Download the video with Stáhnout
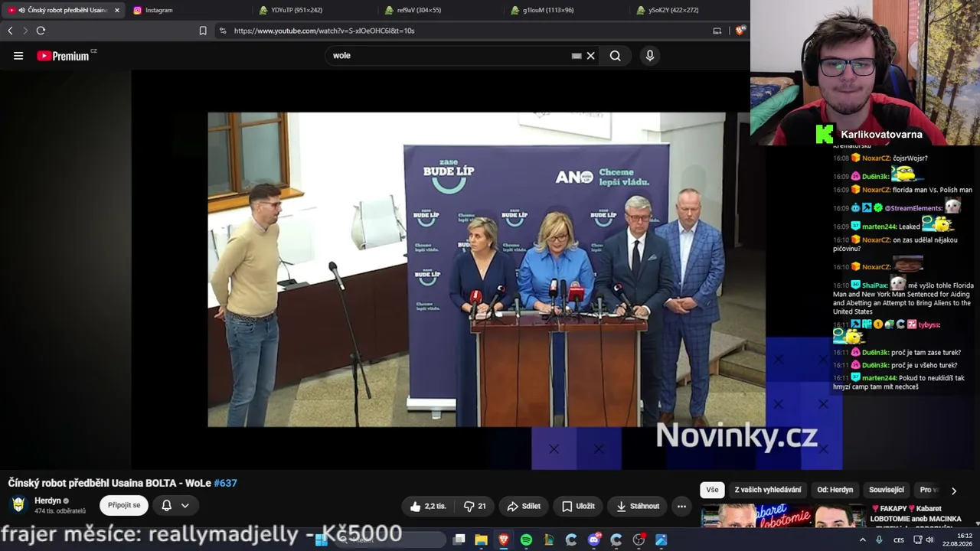 tap(638, 506)
